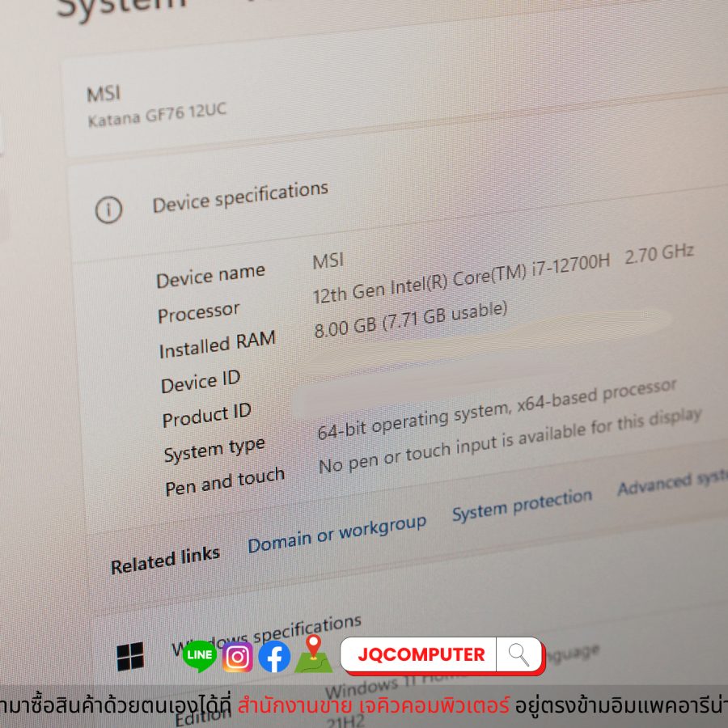Click the Windows logo icon beside Windows specifications
The image size is (728, 728).
click(130, 656)
